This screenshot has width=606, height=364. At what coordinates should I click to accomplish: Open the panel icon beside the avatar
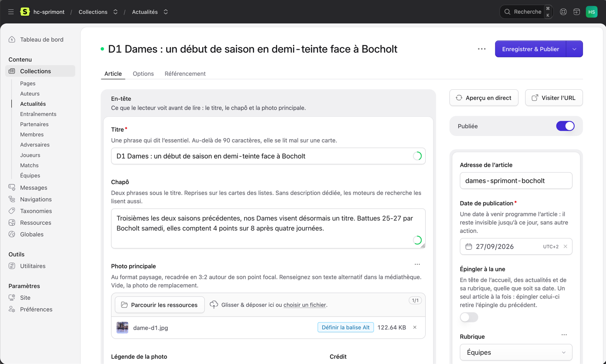(x=576, y=12)
